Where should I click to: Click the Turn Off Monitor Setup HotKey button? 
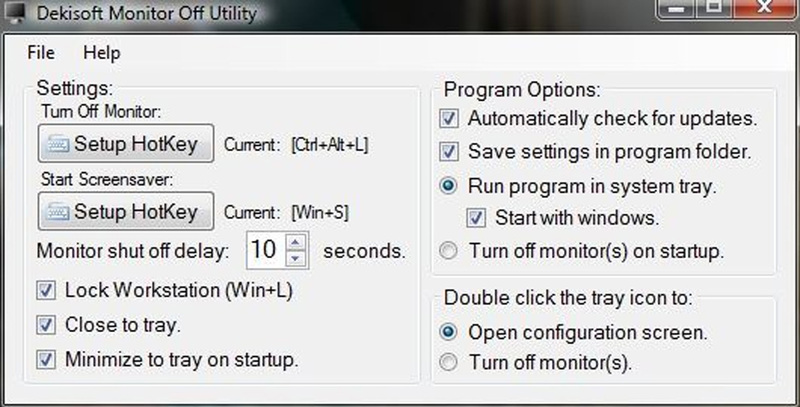[125, 144]
